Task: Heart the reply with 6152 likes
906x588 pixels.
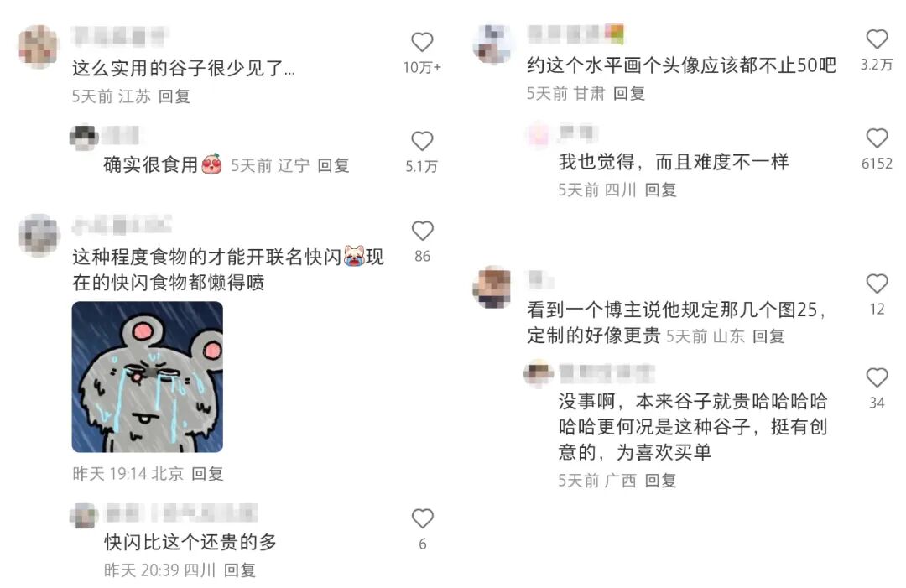Action: point(877,138)
